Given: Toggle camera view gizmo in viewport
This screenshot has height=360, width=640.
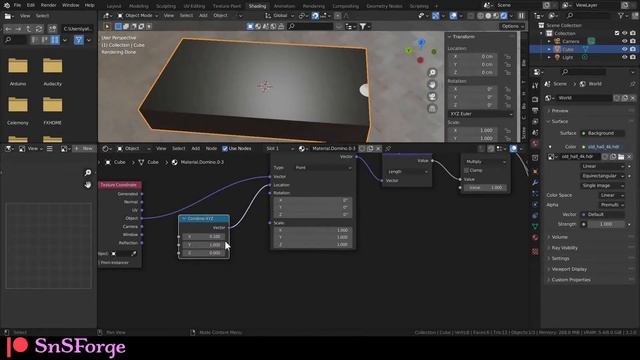Looking at the screenshot, I should pos(432,97).
